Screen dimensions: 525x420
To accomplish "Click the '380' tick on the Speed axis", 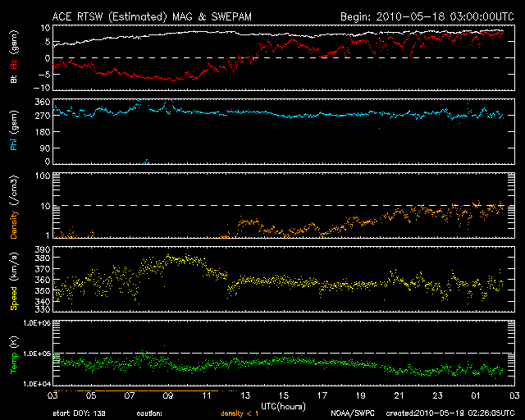I will point(43,258).
